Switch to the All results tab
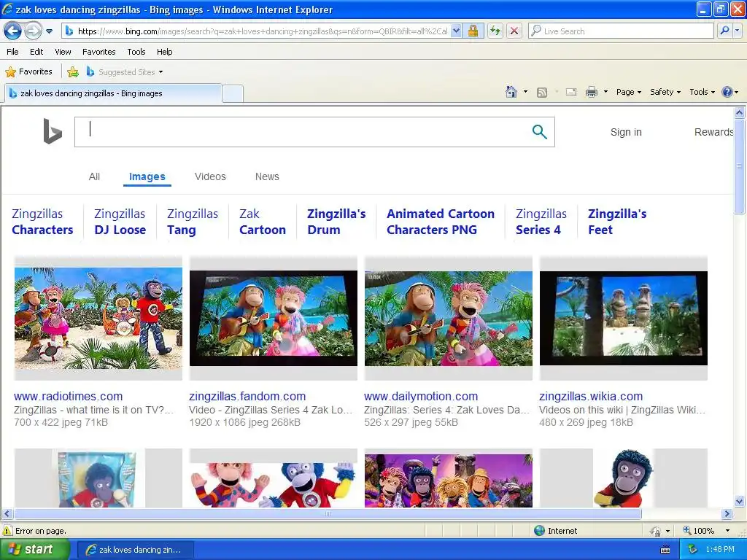Viewport: 747px width, 560px height. 94,176
